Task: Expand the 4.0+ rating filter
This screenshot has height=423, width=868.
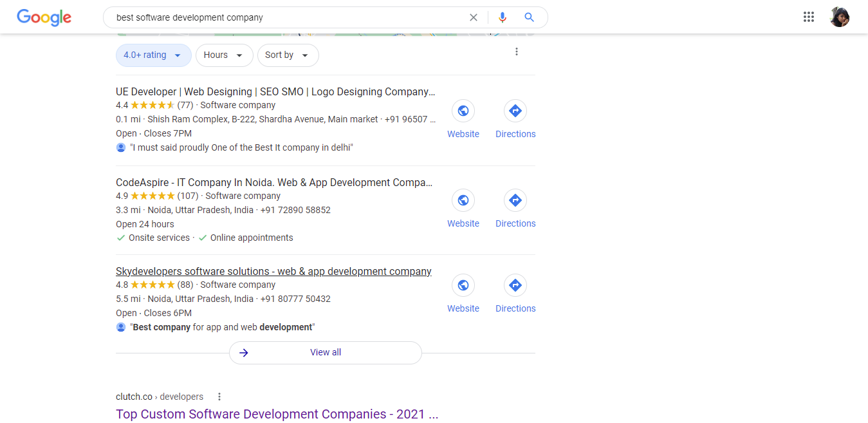Action: click(x=154, y=55)
